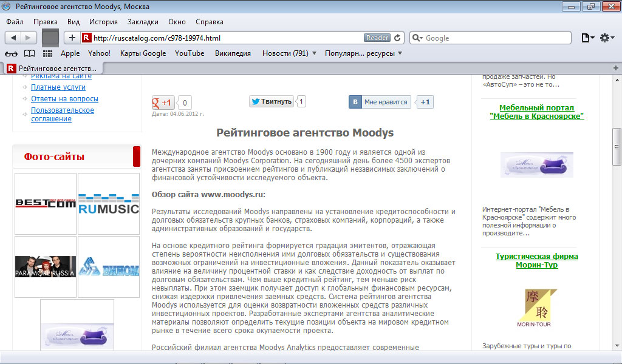Open Платные услуги link
Viewport: 622px width, 364px height.
coord(58,87)
